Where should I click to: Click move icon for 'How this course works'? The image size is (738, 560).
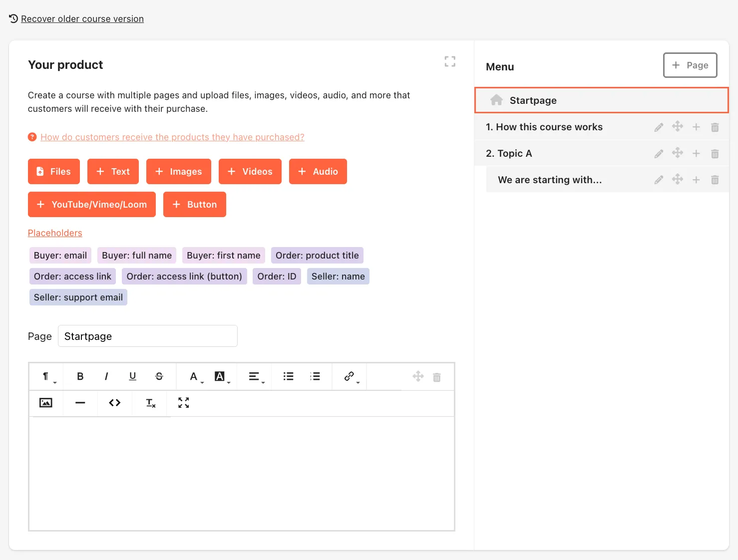(x=678, y=126)
